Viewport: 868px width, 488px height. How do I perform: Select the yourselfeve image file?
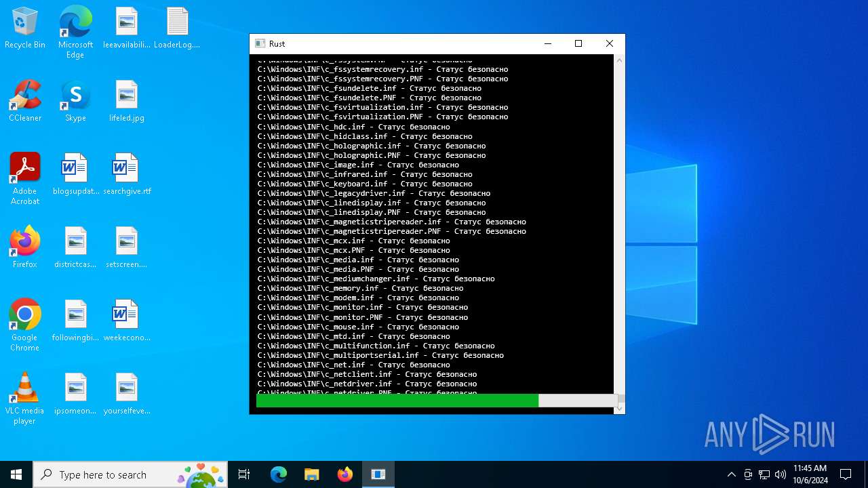click(x=126, y=394)
